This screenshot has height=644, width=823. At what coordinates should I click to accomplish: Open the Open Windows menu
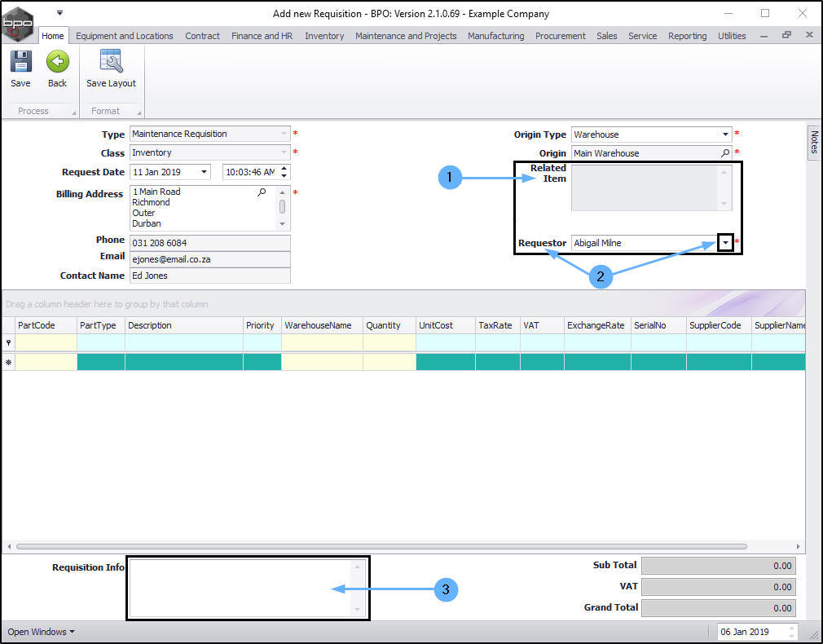pos(41,632)
